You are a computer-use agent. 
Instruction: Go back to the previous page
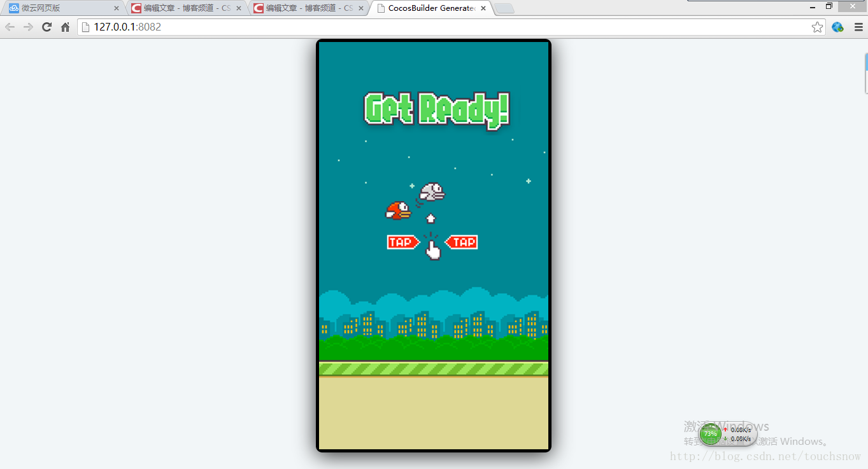coord(10,27)
